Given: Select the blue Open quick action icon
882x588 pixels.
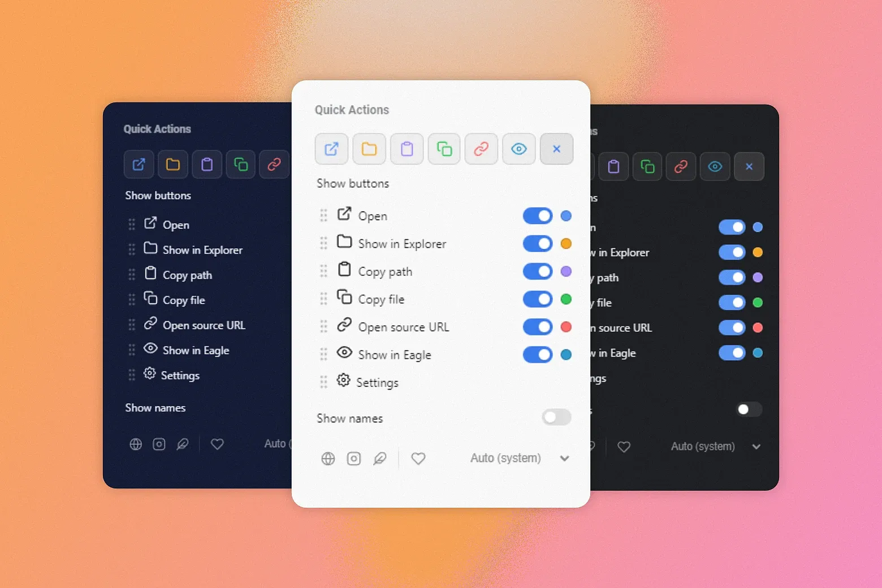Looking at the screenshot, I should pos(331,149).
